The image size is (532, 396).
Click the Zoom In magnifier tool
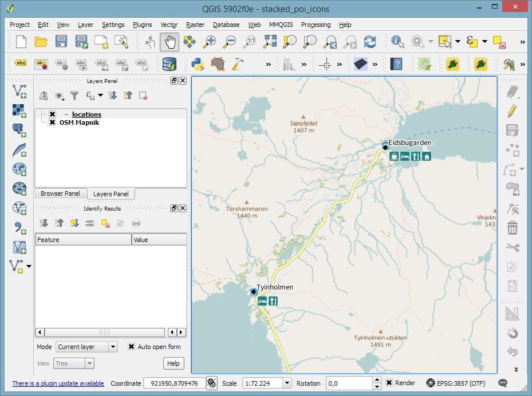click(210, 42)
